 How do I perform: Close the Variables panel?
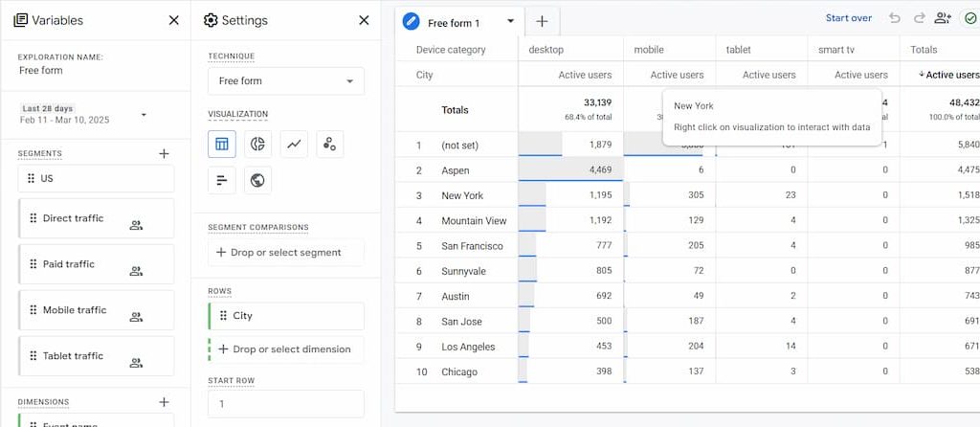173,20
